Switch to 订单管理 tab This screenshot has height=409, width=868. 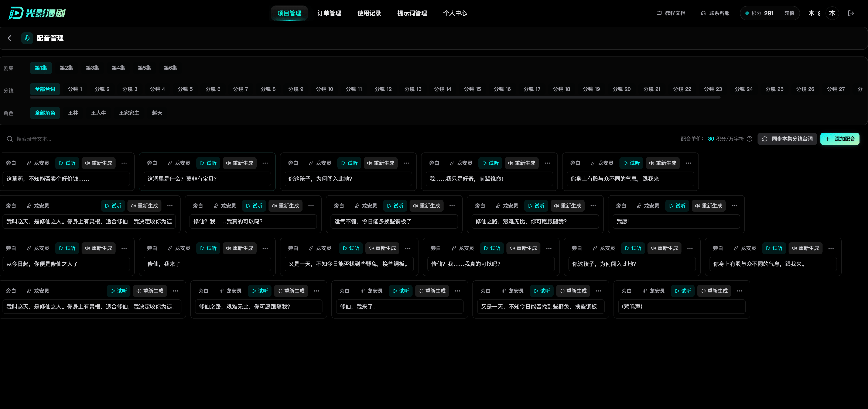[x=329, y=13]
